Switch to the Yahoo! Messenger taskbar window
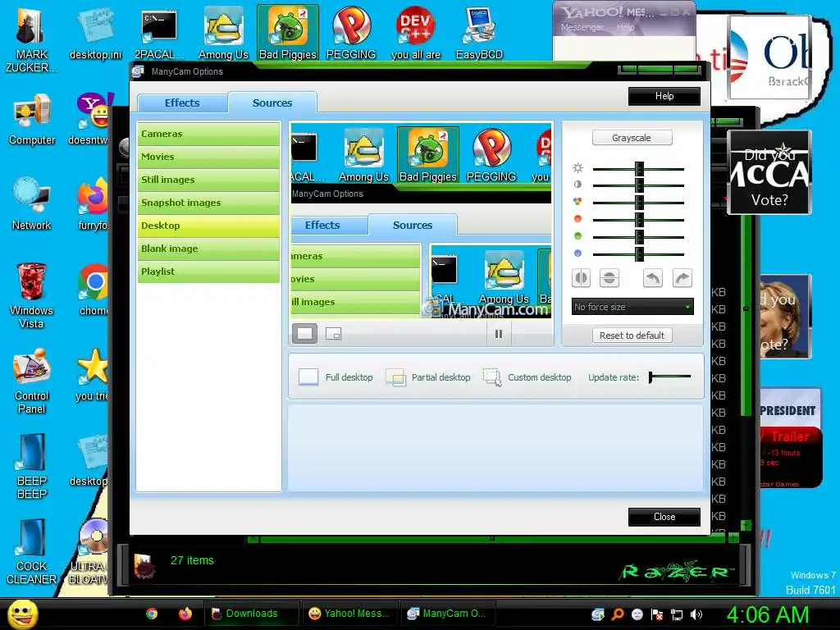 (350, 614)
